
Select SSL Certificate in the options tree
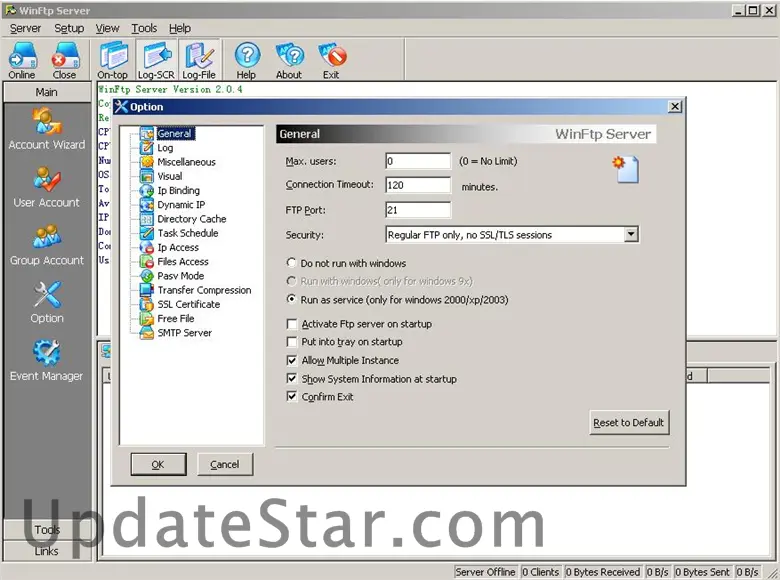coord(189,304)
